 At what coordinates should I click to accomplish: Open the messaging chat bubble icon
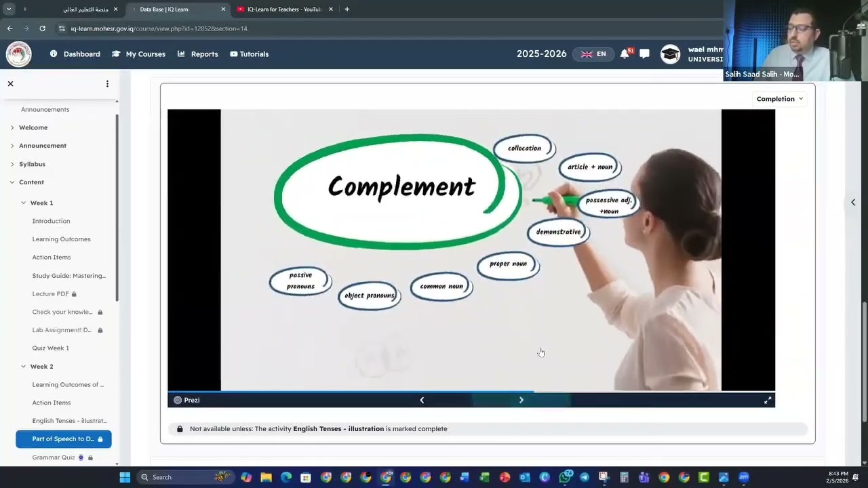(x=644, y=54)
